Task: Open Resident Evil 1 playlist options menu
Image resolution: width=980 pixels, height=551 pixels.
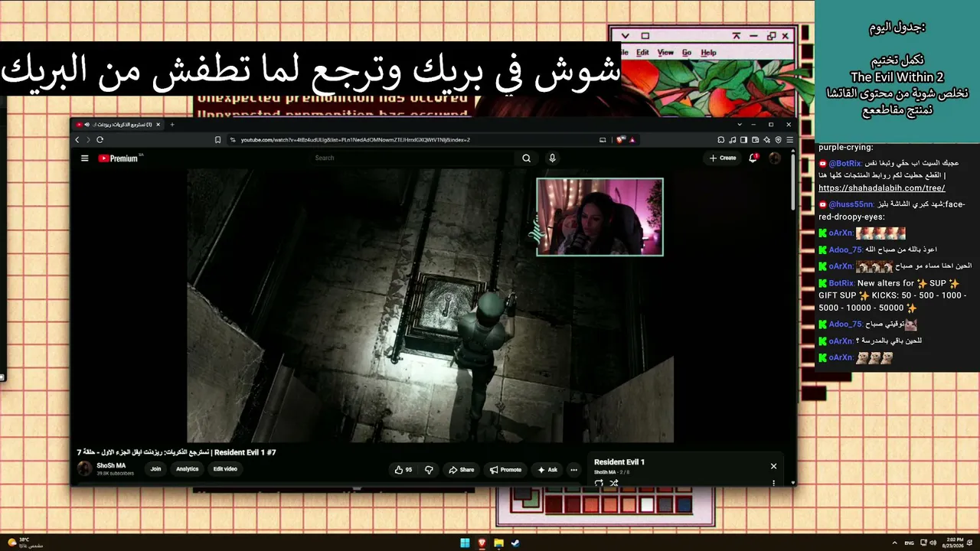Action: pyautogui.click(x=773, y=484)
